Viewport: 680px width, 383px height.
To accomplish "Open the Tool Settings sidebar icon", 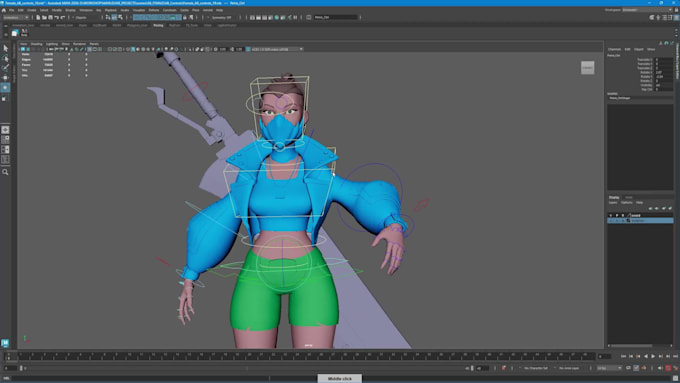I will click(x=670, y=17).
